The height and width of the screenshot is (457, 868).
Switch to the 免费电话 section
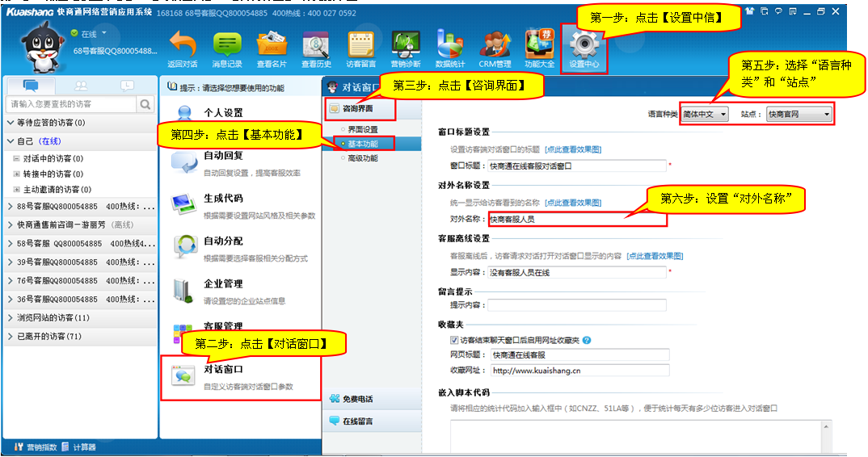point(357,399)
